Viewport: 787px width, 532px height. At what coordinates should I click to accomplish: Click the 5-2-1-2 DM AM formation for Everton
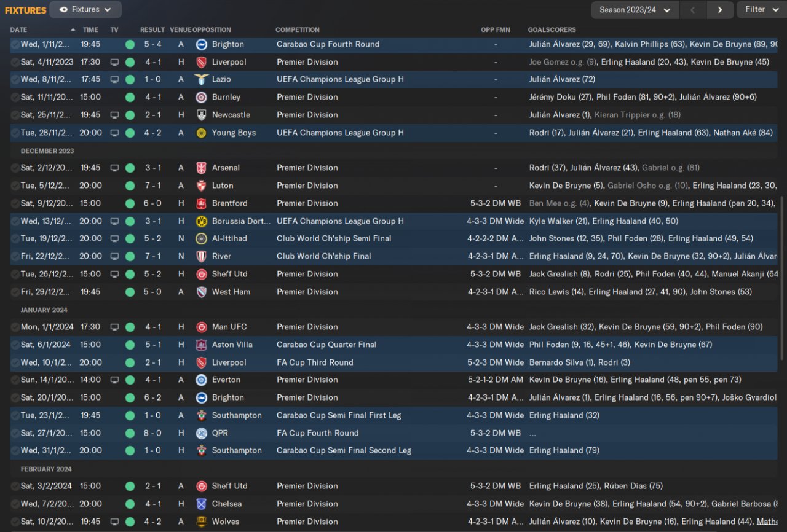pos(496,380)
